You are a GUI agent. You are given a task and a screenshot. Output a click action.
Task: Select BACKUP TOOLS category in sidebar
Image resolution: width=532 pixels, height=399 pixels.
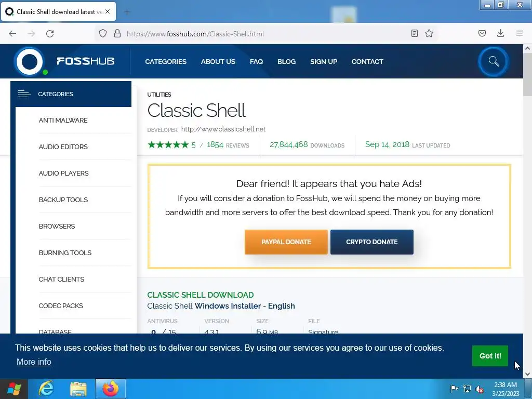click(63, 200)
